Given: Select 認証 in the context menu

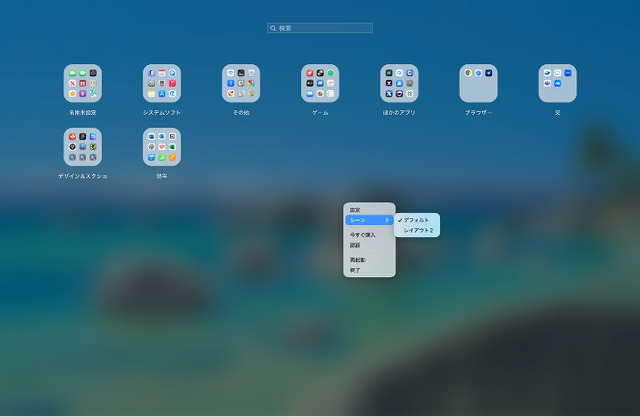Looking at the screenshot, I should click(355, 245).
